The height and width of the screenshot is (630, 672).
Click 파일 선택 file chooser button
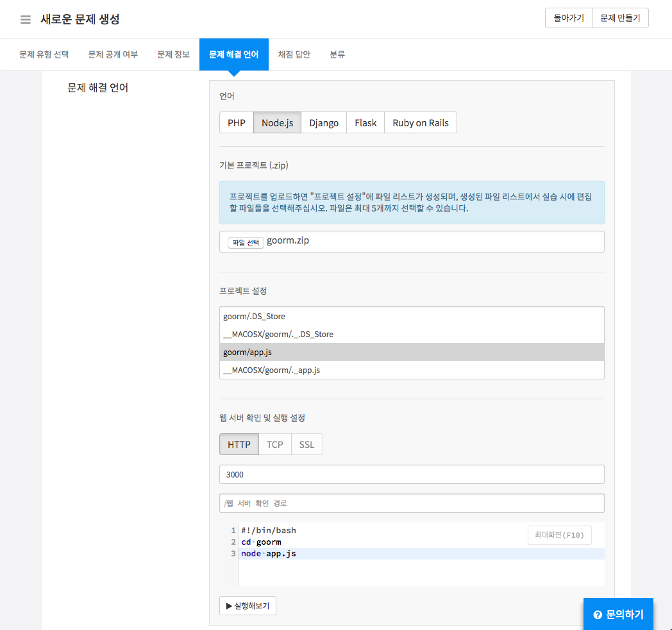click(x=246, y=242)
